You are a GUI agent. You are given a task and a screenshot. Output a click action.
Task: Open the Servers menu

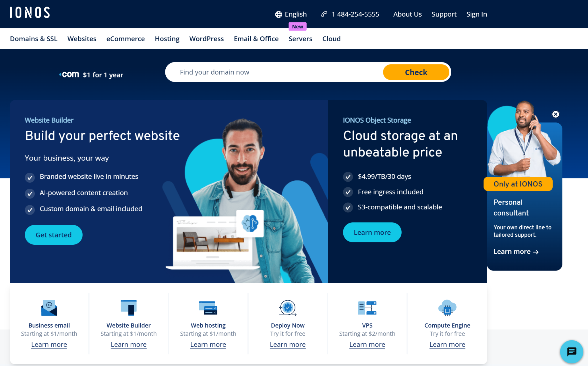300,39
